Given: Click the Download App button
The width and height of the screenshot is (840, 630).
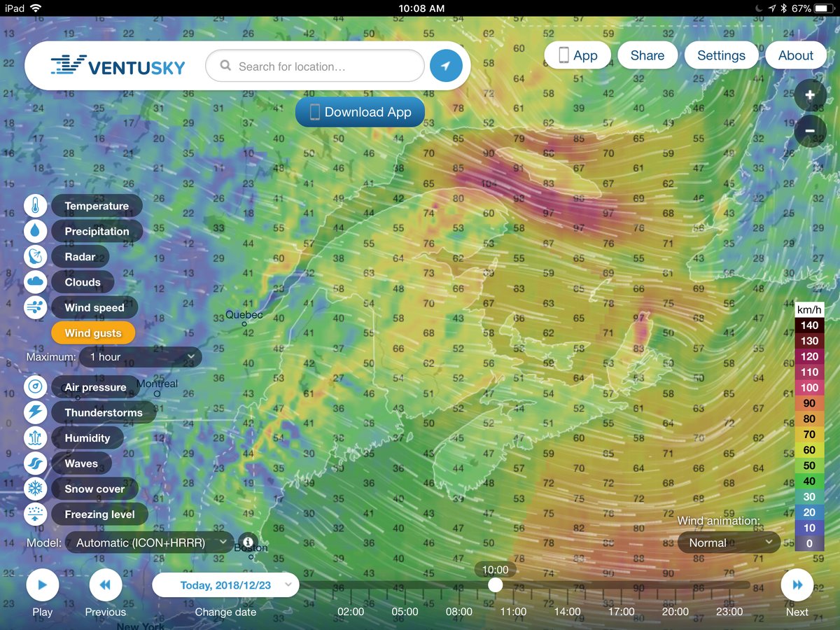Looking at the screenshot, I should point(360,112).
